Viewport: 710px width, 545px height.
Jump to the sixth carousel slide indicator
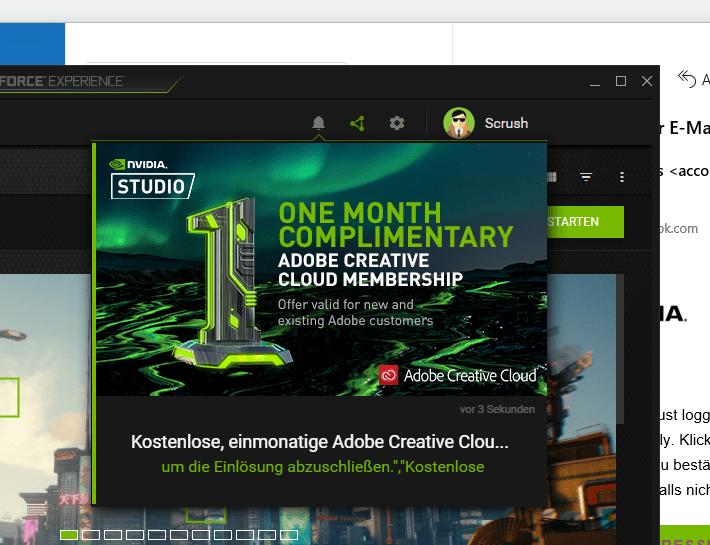pos(179,535)
